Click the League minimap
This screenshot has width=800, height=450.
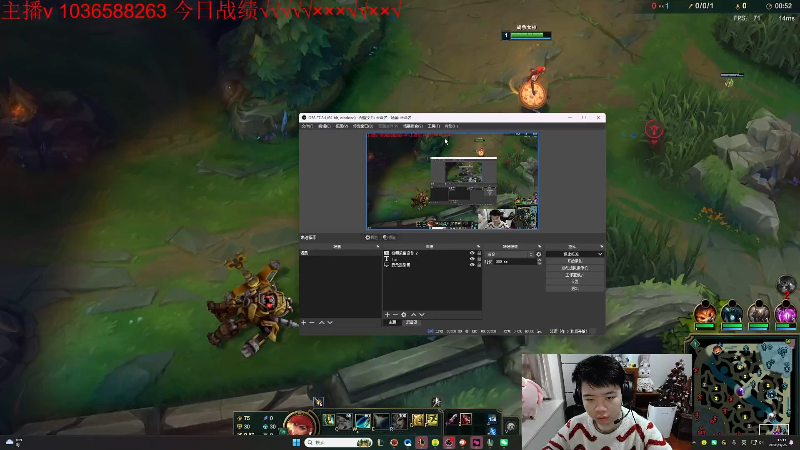pos(743,388)
